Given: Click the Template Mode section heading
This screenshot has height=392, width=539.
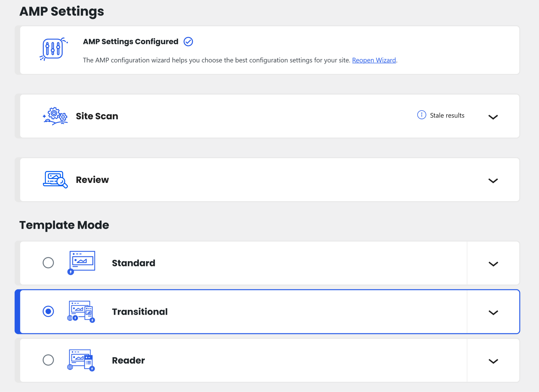Looking at the screenshot, I should click(64, 225).
